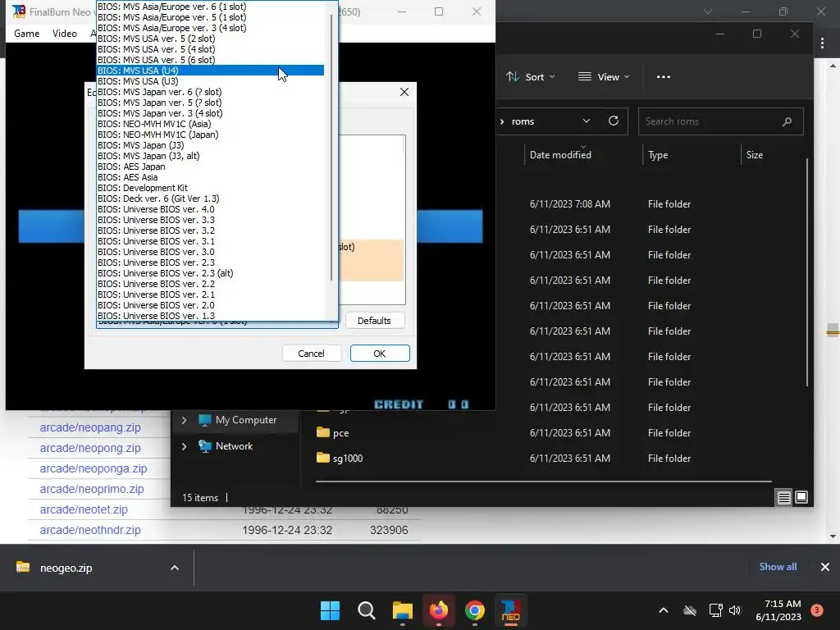Select My Computer in navigation pane
The width and height of the screenshot is (840, 630).
[237, 420]
